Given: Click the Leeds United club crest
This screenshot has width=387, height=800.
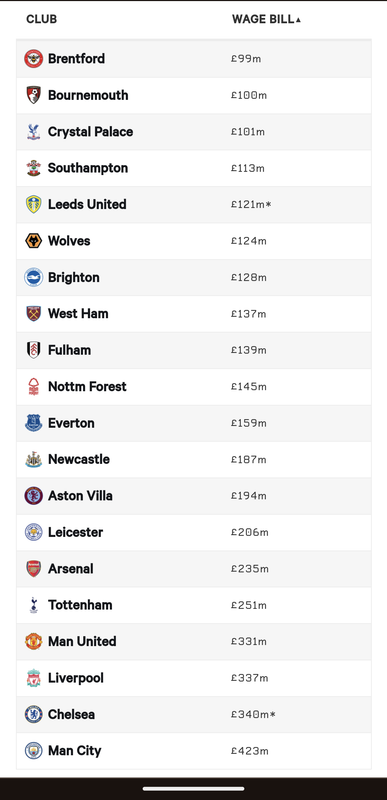Looking at the screenshot, I should [x=34, y=204].
